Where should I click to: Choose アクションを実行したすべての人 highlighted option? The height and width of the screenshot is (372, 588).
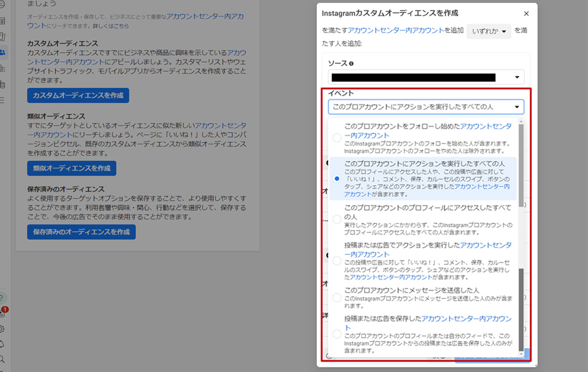[x=427, y=178]
